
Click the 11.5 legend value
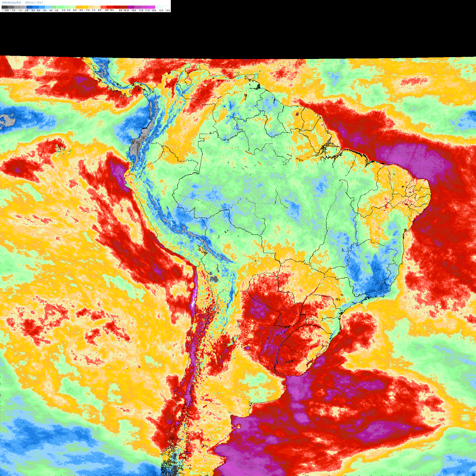click(x=147, y=10)
